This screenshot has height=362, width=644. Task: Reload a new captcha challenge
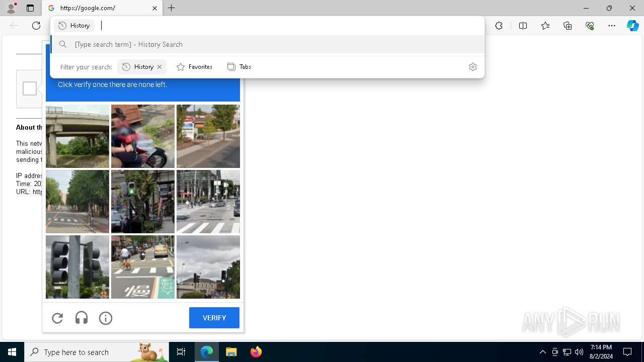click(57, 318)
